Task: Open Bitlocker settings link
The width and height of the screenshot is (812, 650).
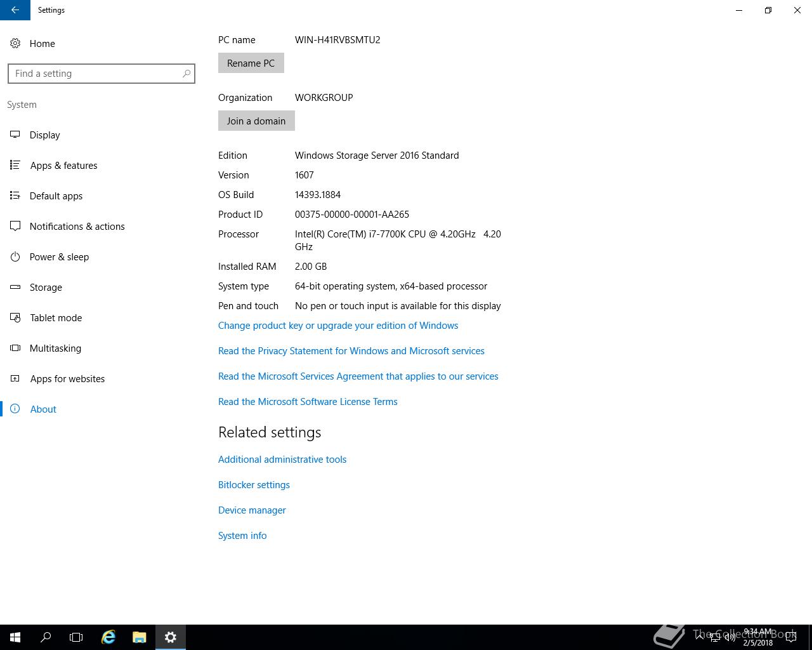Action: (x=254, y=485)
